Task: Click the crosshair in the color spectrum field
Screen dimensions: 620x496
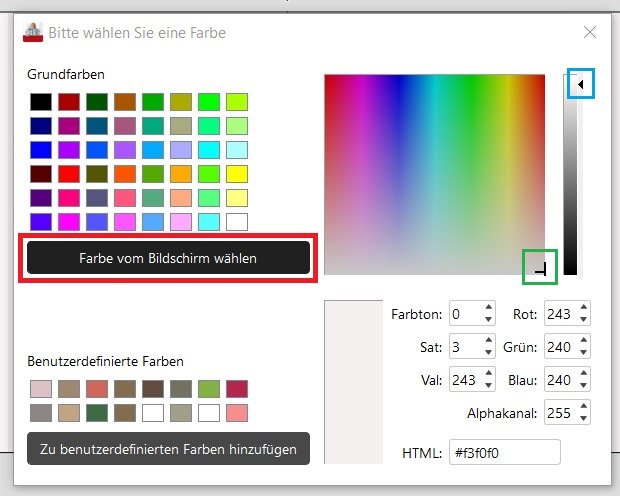Action: [x=541, y=271]
